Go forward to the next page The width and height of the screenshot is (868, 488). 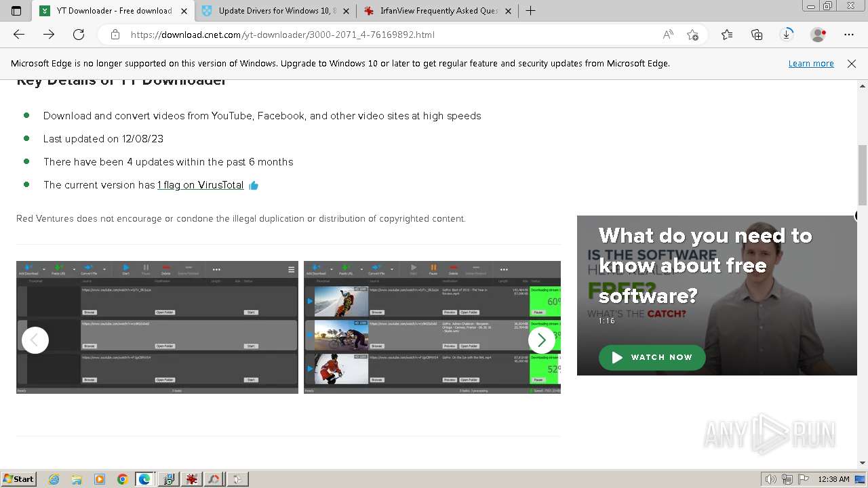(x=49, y=35)
